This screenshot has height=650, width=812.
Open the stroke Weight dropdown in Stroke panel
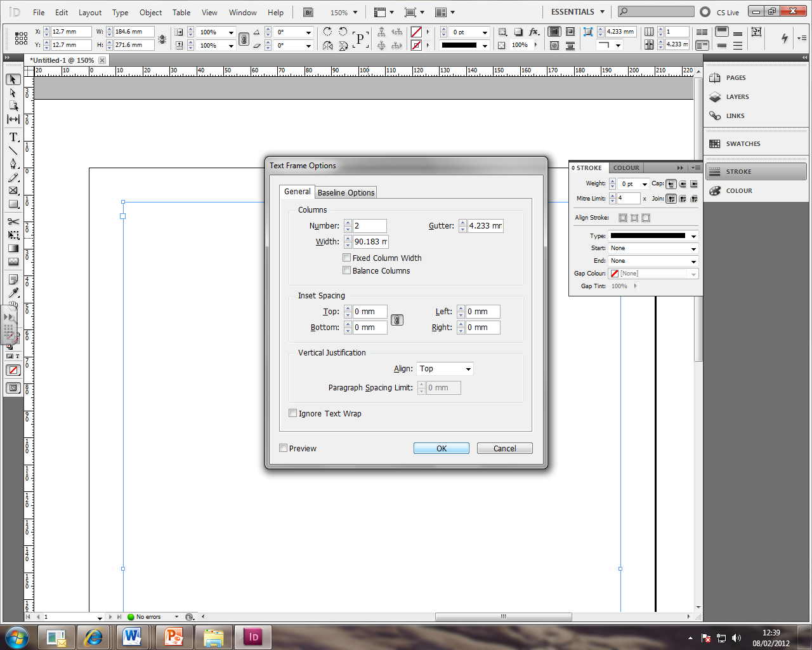coord(645,184)
